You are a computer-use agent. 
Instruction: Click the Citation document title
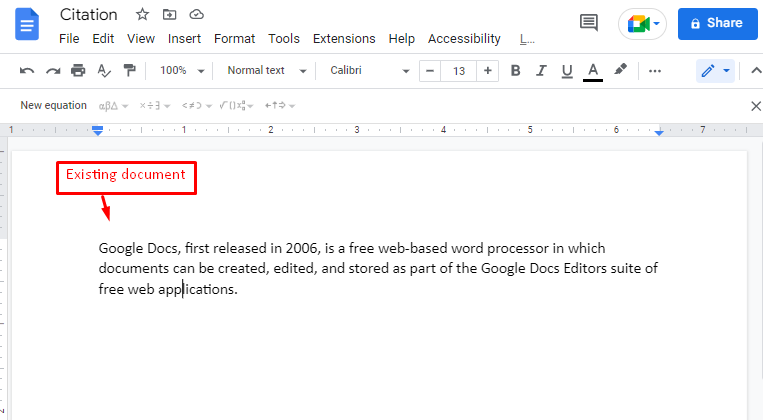tap(89, 15)
